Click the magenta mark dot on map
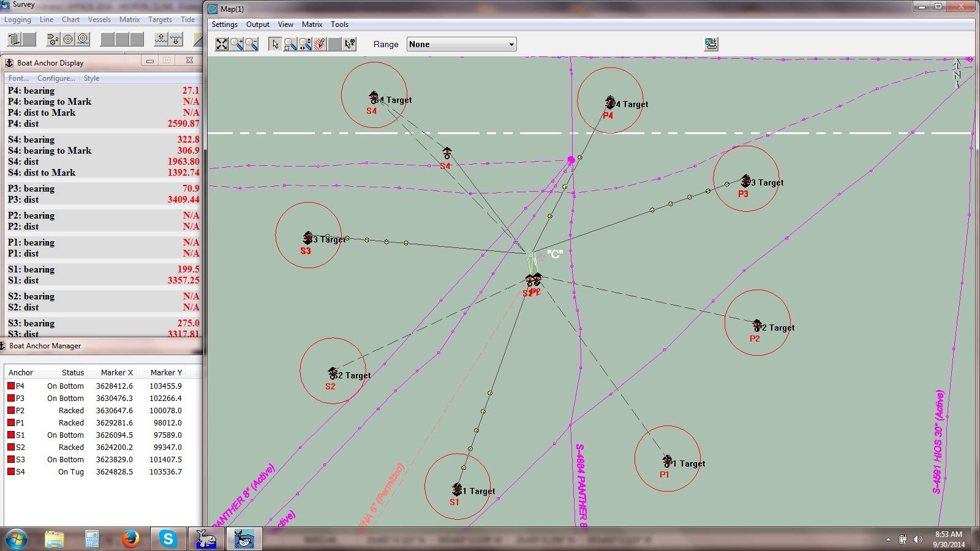Screen dimensions: 980x551 tap(571, 160)
